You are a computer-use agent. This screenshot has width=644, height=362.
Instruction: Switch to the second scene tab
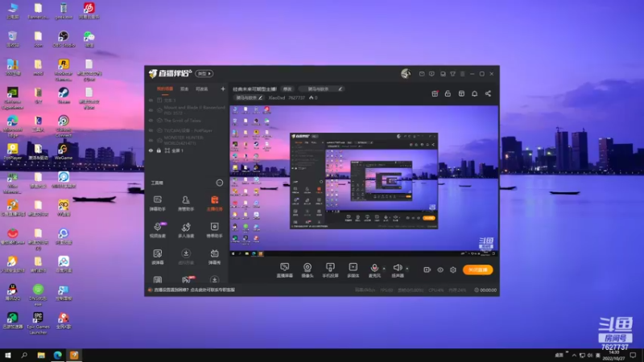point(184,88)
